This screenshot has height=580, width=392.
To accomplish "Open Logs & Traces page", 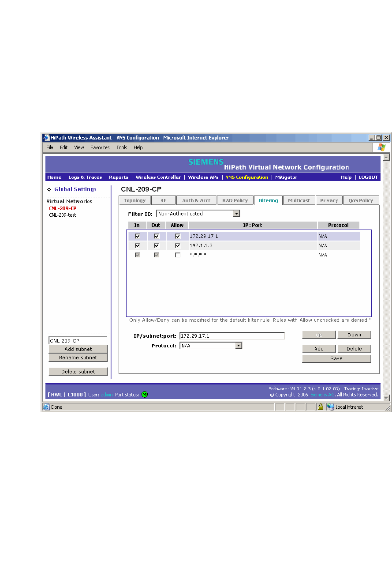I will 85,177.
